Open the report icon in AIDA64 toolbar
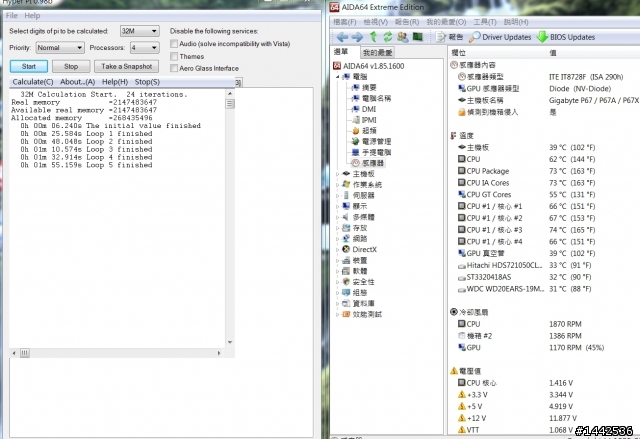Image resolution: width=640 pixels, height=439 pixels. [x=449, y=37]
